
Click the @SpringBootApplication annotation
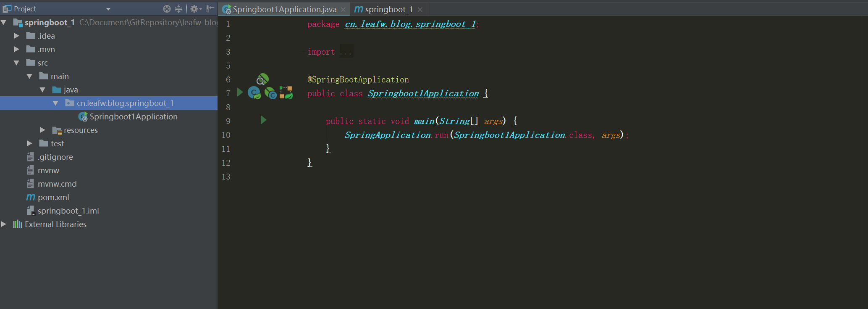(x=358, y=79)
